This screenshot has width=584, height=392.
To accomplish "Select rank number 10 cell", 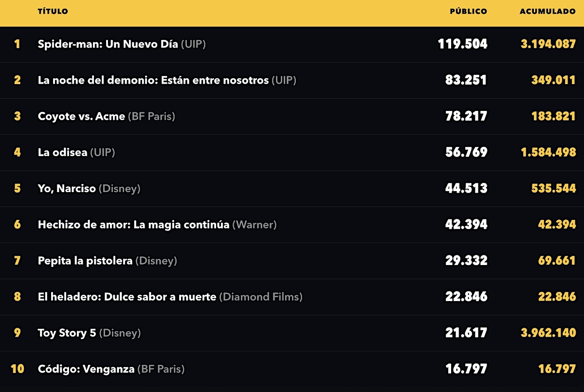I will click(18, 369).
